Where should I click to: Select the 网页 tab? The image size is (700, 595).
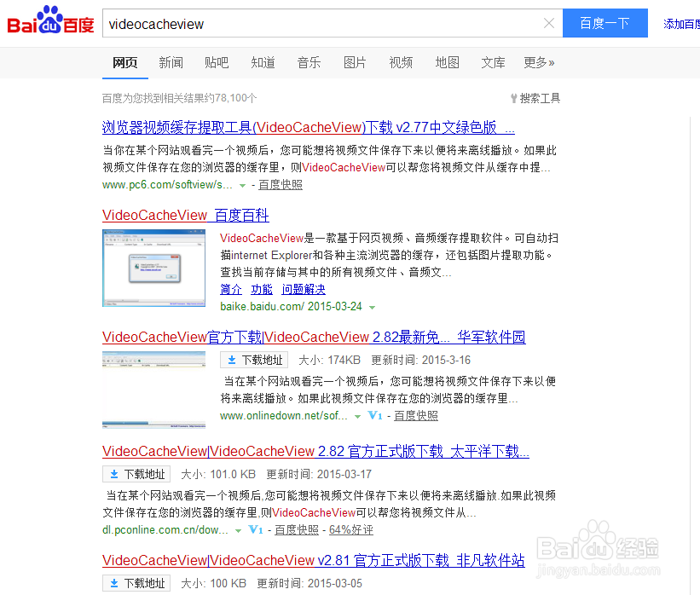(125, 62)
